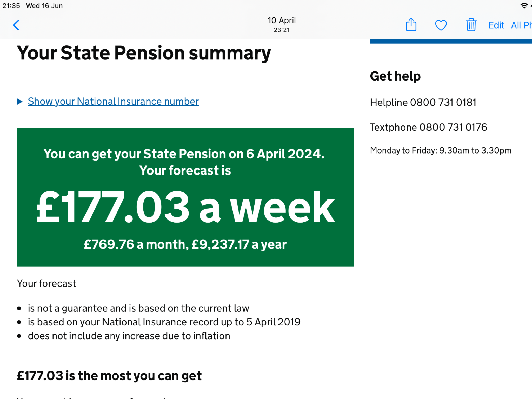Tap the 'Monday to Friday' opening hours text

441,151
